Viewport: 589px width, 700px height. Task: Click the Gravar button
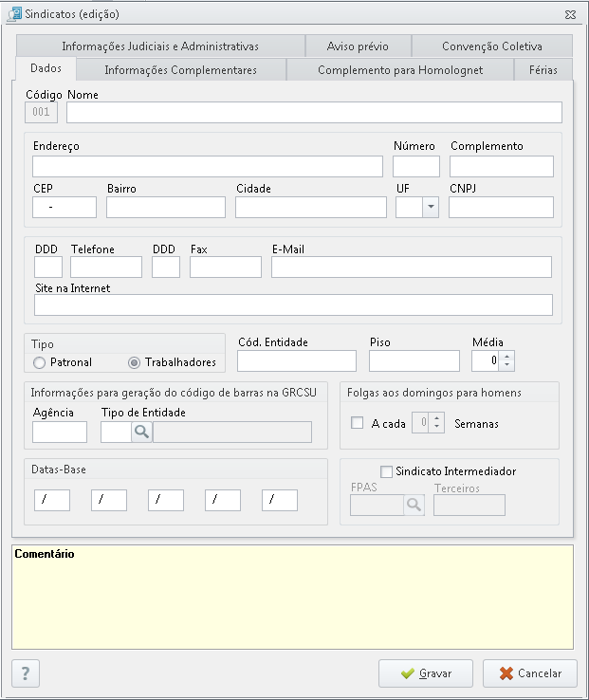tap(426, 673)
